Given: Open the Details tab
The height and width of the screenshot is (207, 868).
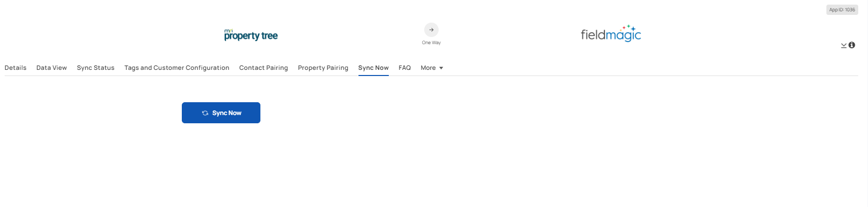Looking at the screenshot, I should [x=15, y=68].
